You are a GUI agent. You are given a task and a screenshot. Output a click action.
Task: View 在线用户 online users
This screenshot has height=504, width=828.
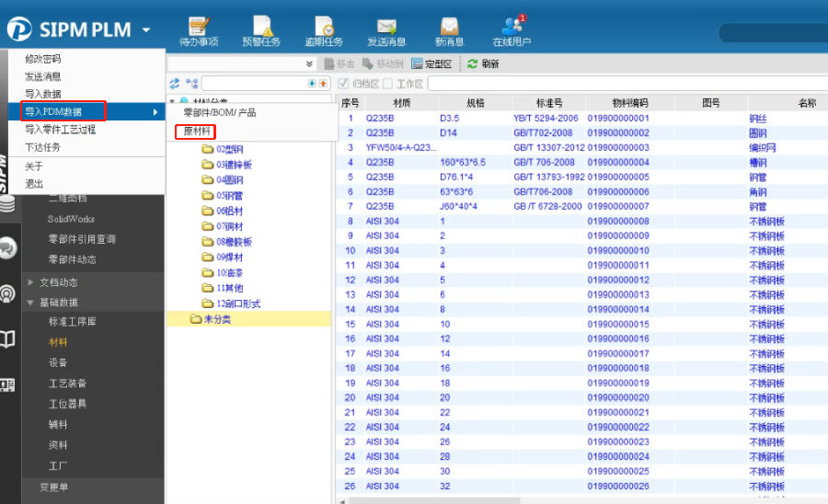pyautogui.click(x=512, y=30)
